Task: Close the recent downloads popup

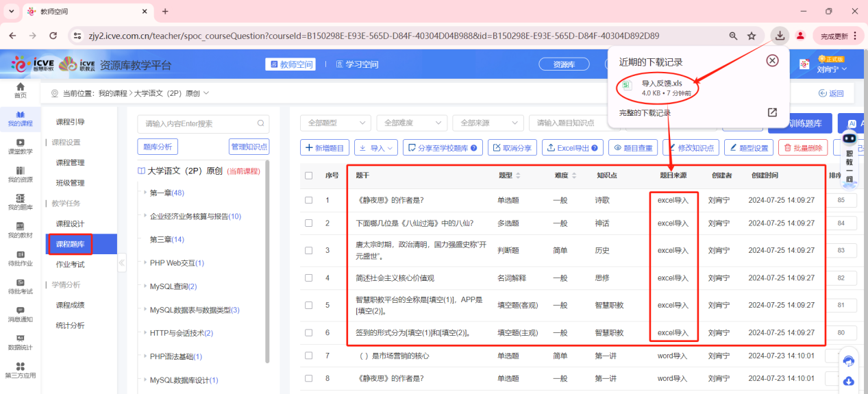Action: point(772,60)
